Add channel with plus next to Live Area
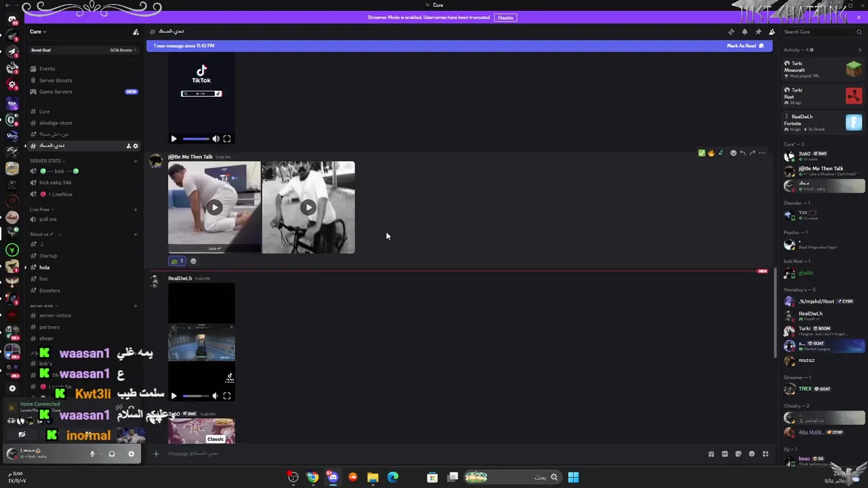 click(136, 209)
